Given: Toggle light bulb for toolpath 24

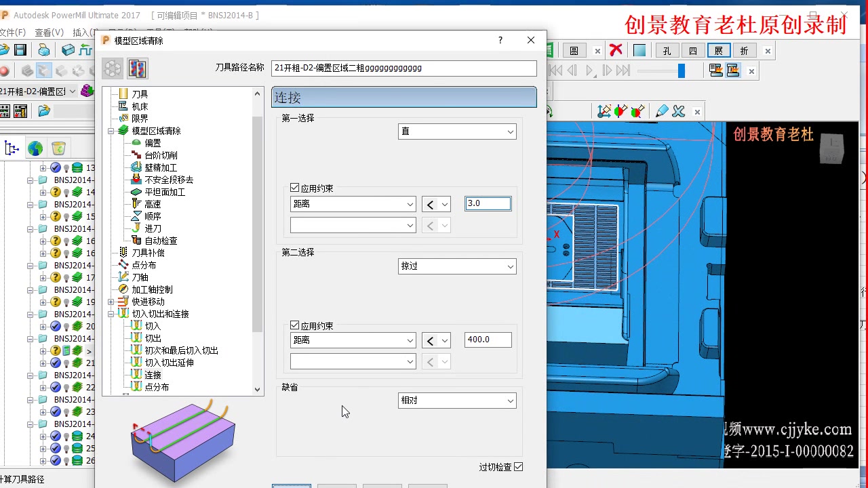Looking at the screenshot, I should (x=66, y=436).
